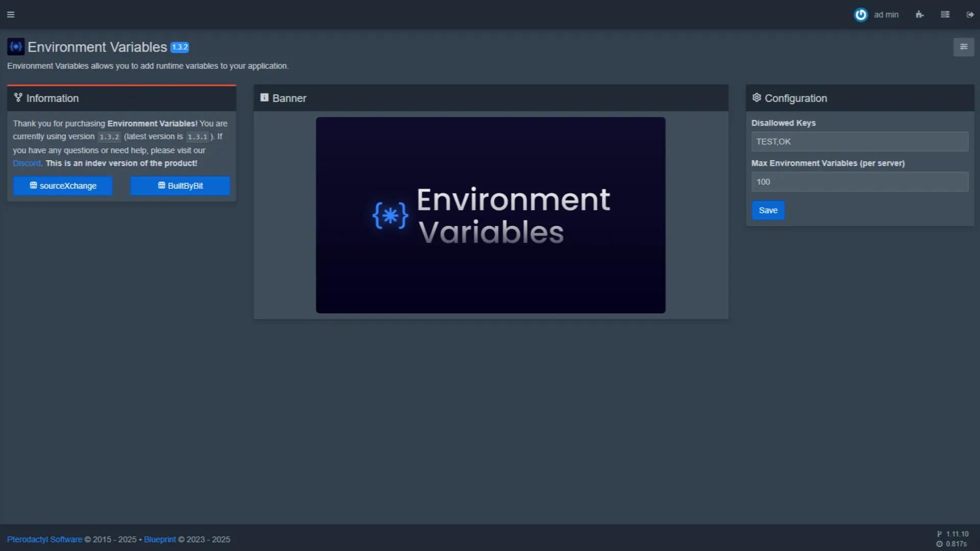Image resolution: width=980 pixels, height=551 pixels.
Task: Click the Environment Variables banner image
Action: click(x=491, y=215)
